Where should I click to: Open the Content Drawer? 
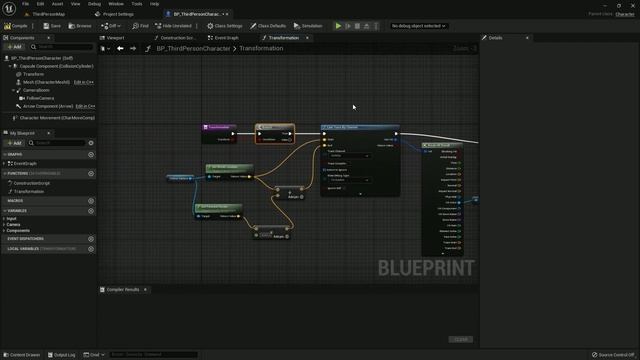click(x=22, y=355)
